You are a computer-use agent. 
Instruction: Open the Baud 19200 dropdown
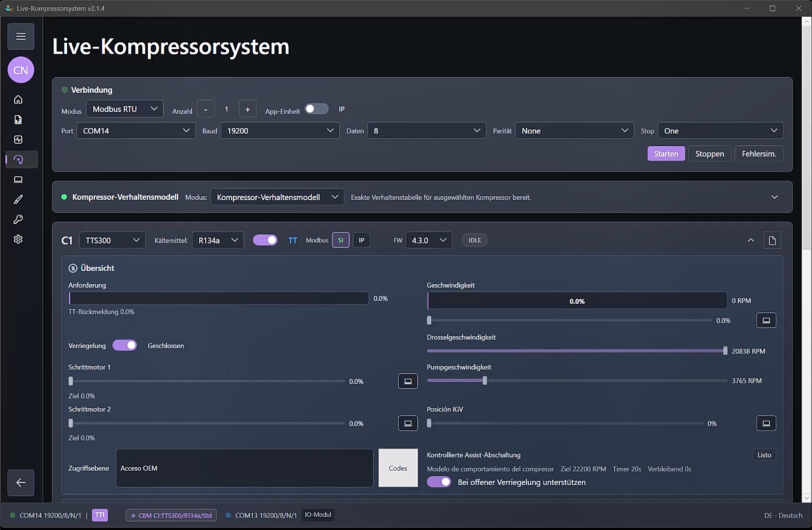tap(280, 131)
